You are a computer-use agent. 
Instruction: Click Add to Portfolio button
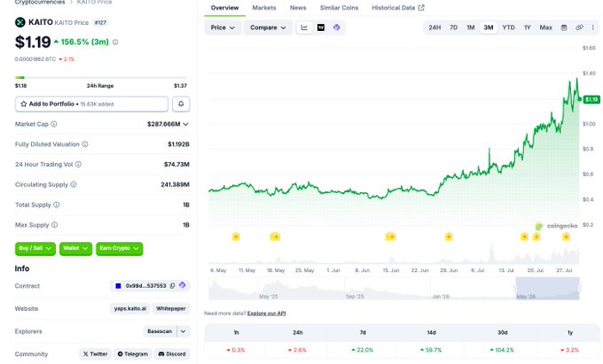coord(91,104)
